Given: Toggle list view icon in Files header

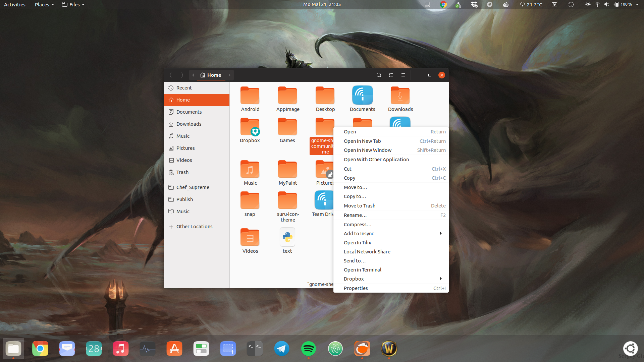Looking at the screenshot, I should pyautogui.click(x=391, y=75).
